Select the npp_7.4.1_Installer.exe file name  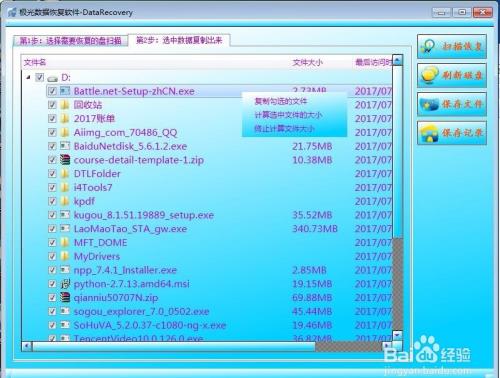[125, 270]
